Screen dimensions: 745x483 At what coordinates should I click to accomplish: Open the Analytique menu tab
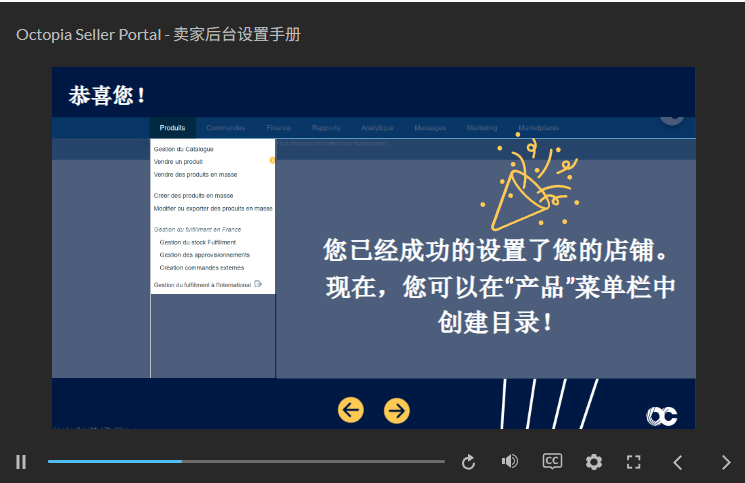tap(377, 128)
